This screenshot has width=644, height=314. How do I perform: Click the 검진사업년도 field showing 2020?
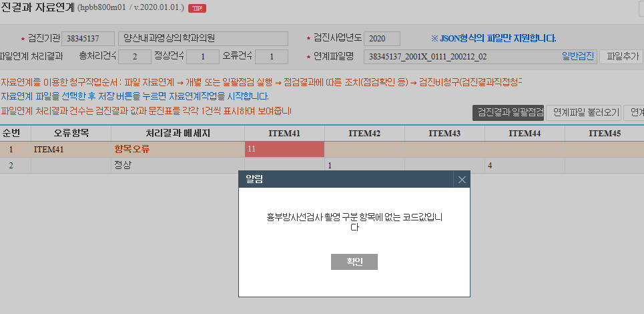point(382,39)
